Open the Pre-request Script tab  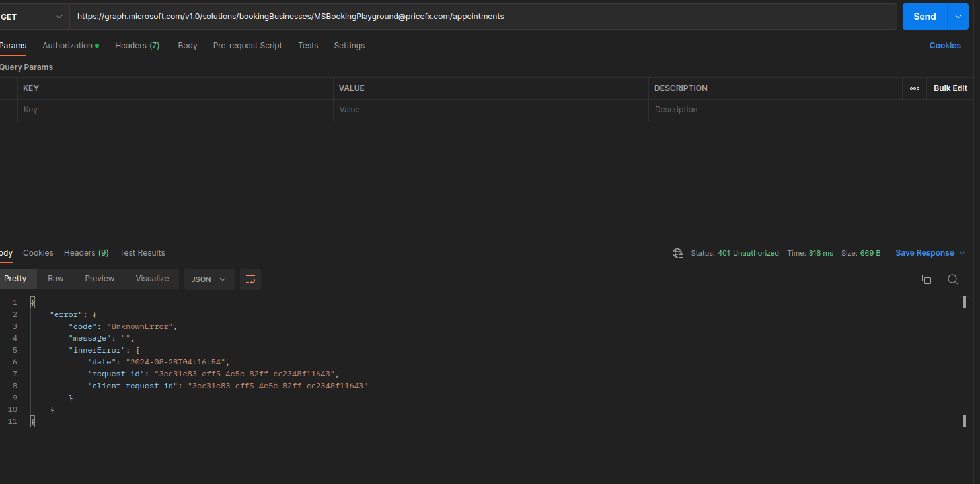coord(248,46)
